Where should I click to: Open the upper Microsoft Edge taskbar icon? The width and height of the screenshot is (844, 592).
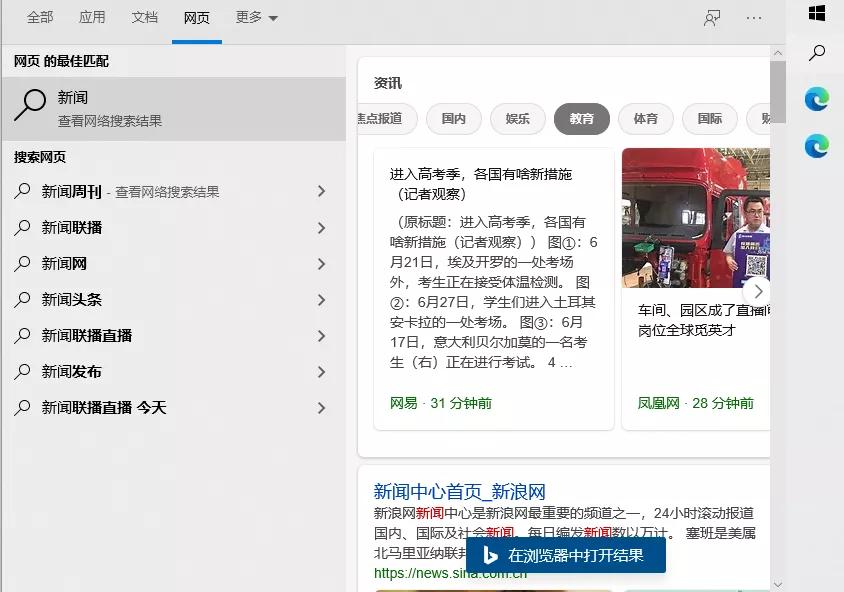(817, 100)
